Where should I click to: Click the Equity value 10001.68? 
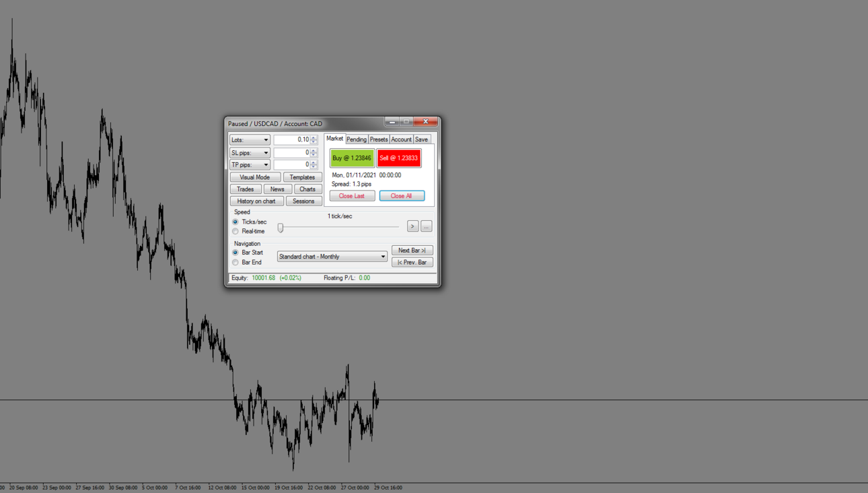(x=264, y=278)
